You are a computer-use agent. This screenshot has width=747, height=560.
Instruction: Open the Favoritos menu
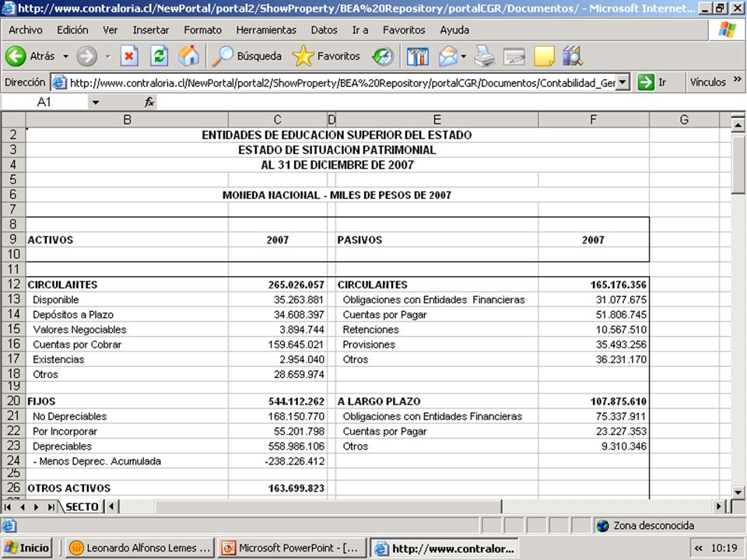point(404,30)
